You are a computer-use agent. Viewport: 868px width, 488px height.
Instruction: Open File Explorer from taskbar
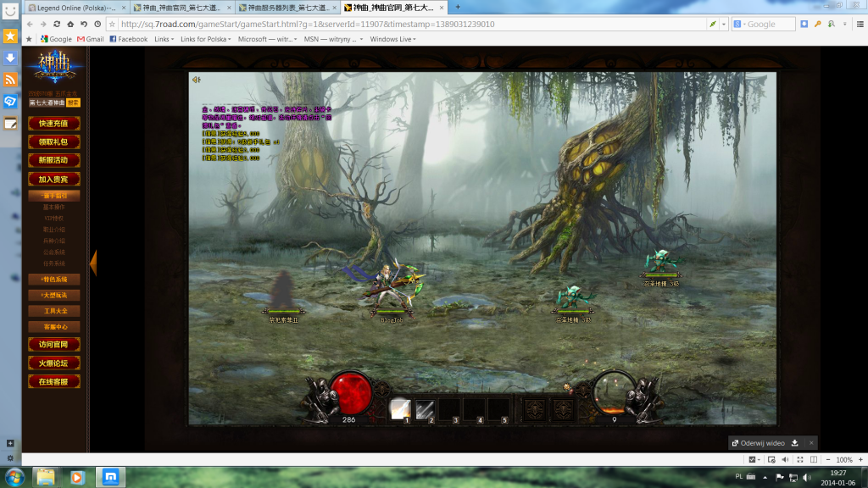(46, 477)
